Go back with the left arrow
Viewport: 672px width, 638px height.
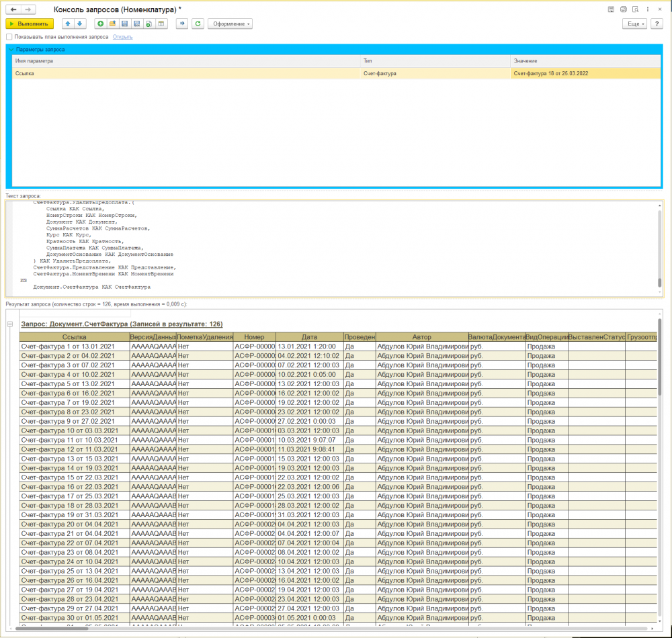[13, 9]
